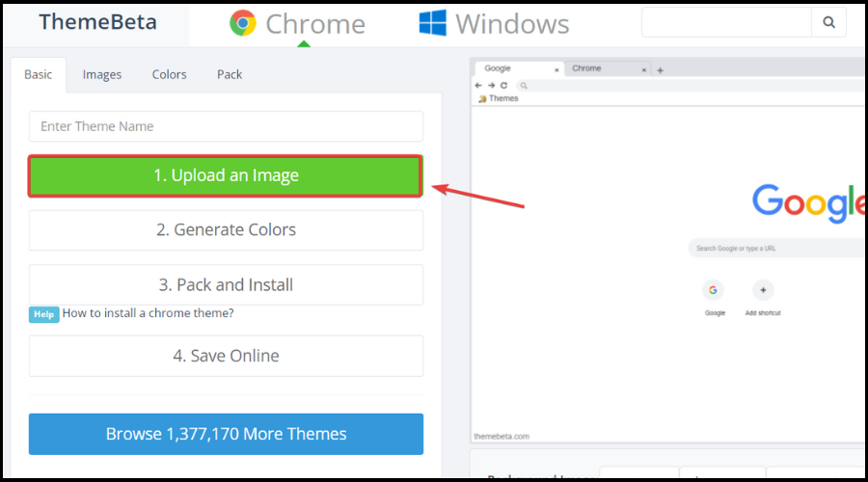The height and width of the screenshot is (482, 868).
Task: Click the Themes bookmark label
Action: pos(503,98)
